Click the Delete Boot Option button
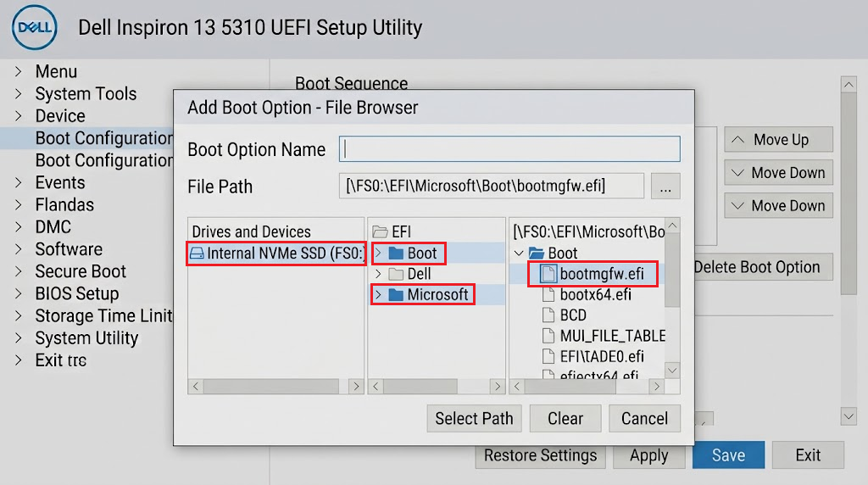Image resolution: width=868 pixels, height=485 pixels. [x=764, y=267]
